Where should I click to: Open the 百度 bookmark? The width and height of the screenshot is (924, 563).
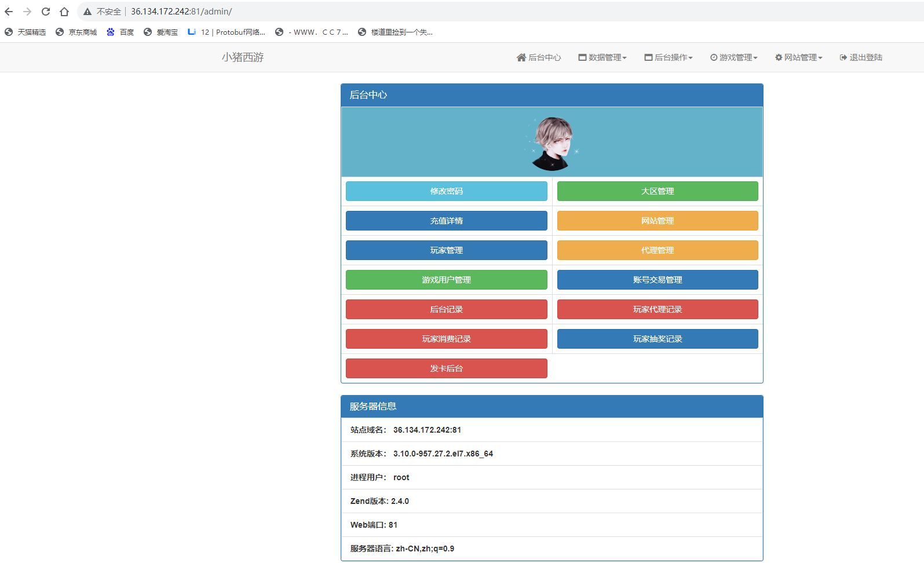tap(120, 32)
